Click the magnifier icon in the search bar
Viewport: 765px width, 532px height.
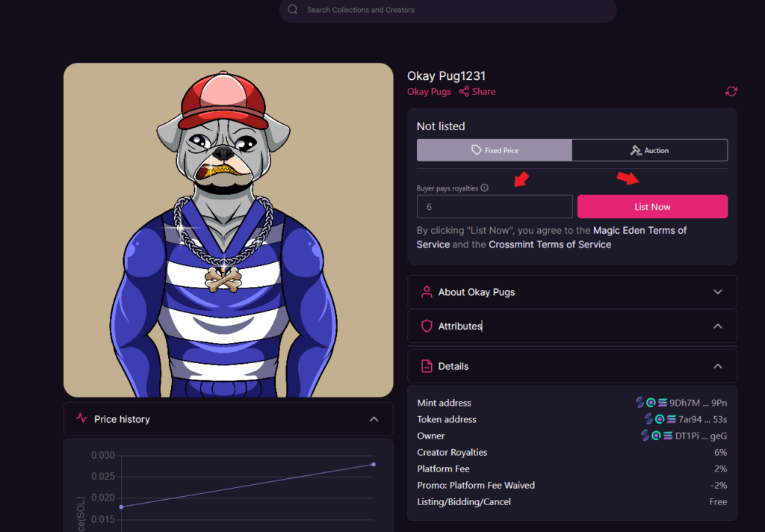(x=293, y=10)
